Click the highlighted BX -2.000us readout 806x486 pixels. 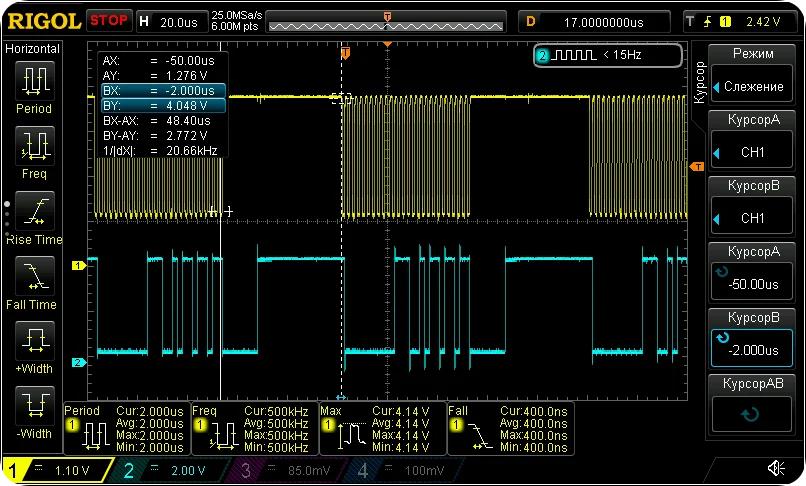163,91
